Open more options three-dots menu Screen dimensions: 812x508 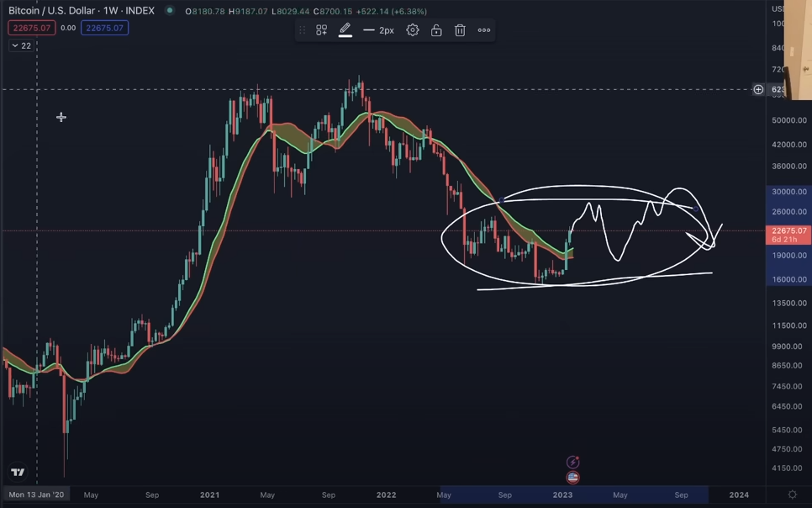click(484, 30)
